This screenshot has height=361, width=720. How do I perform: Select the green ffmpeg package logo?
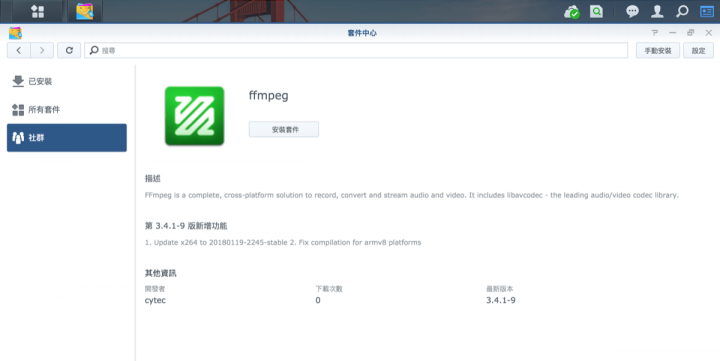tap(194, 116)
